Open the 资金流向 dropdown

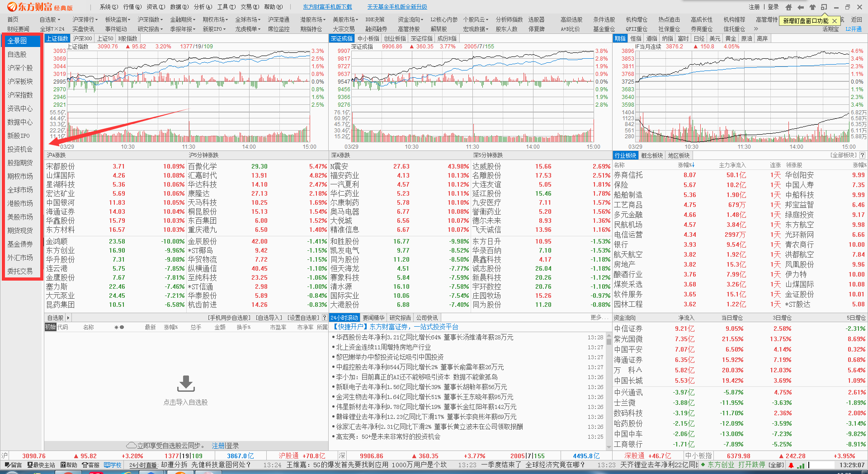point(410,20)
